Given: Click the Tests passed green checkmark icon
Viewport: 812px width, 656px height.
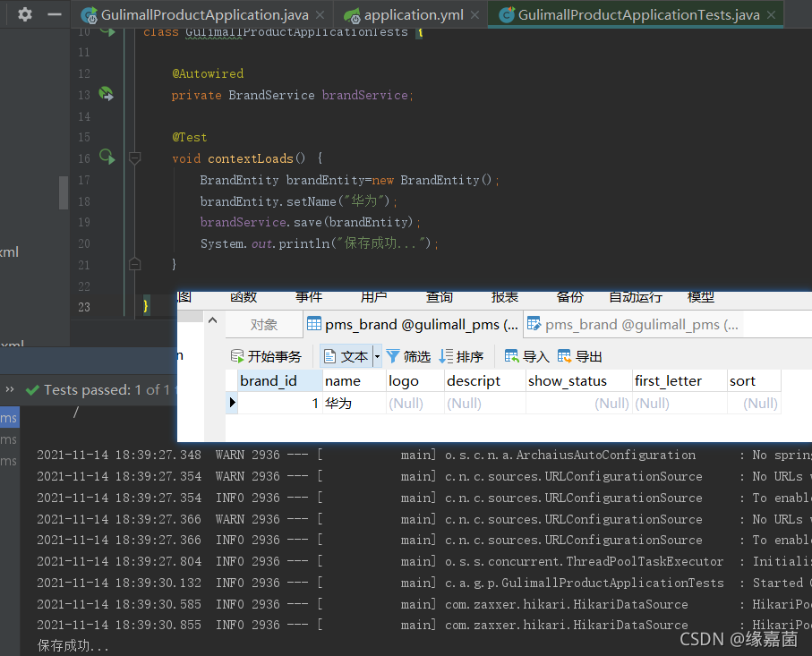Looking at the screenshot, I should 32,390.
